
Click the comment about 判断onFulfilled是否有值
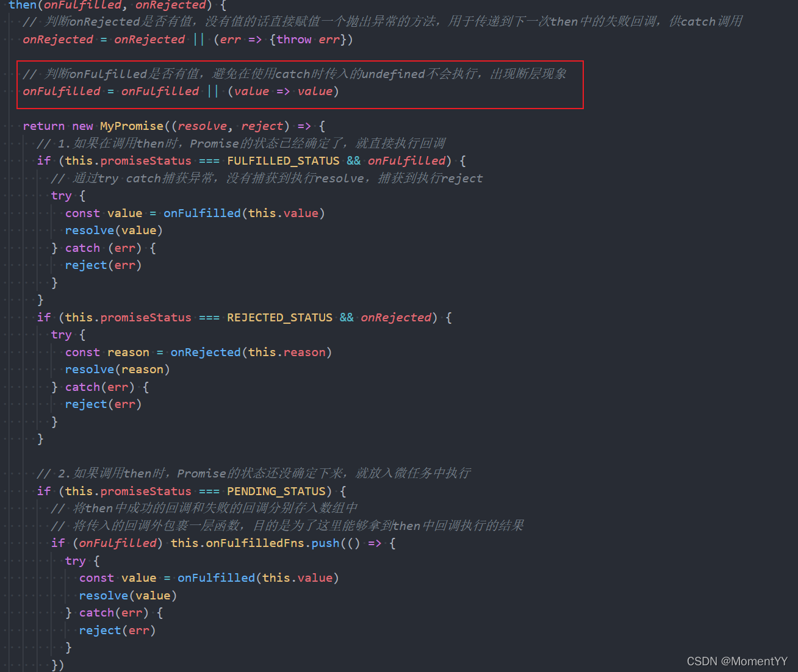click(295, 74)
